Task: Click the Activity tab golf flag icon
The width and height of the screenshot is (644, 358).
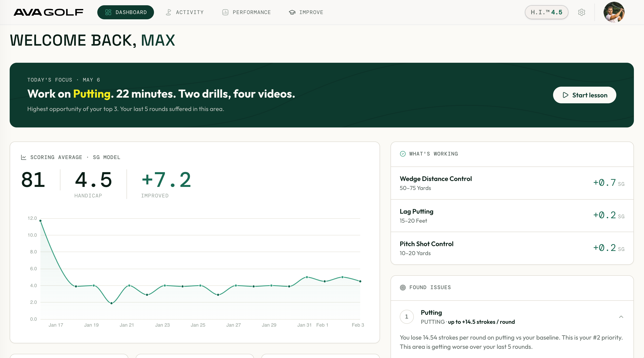Action: 168,12
